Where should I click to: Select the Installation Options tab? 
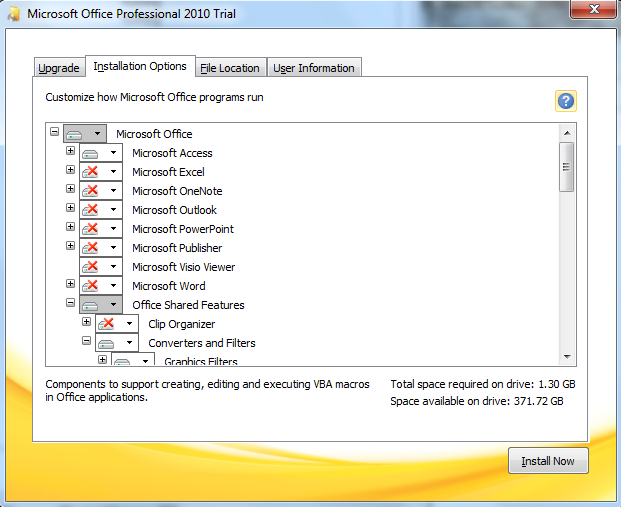[140, 66]
